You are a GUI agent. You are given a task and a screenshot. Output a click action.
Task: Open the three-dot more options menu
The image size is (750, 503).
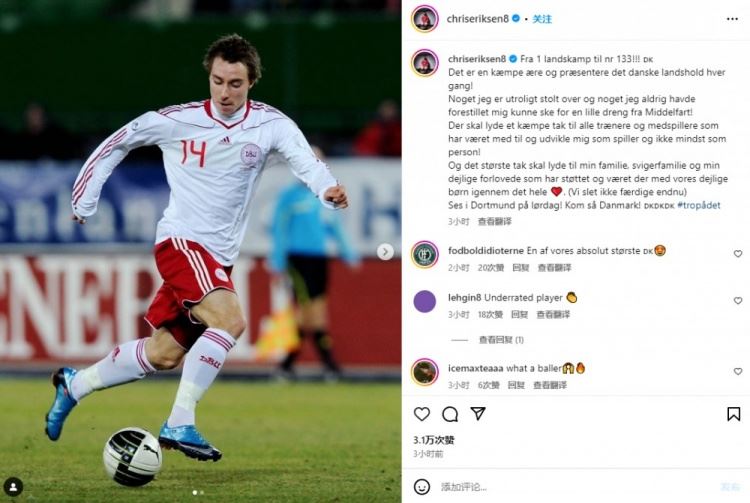(x=732, y=19)
